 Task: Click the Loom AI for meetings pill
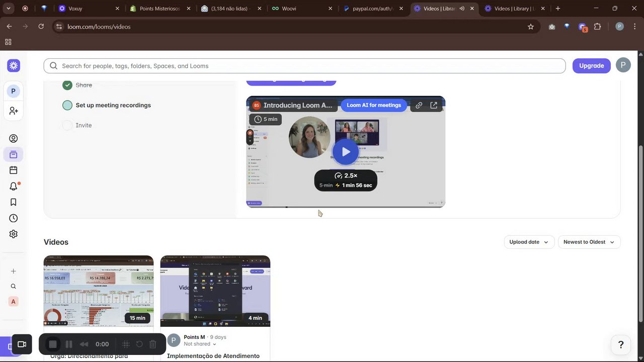coord(374,105)
